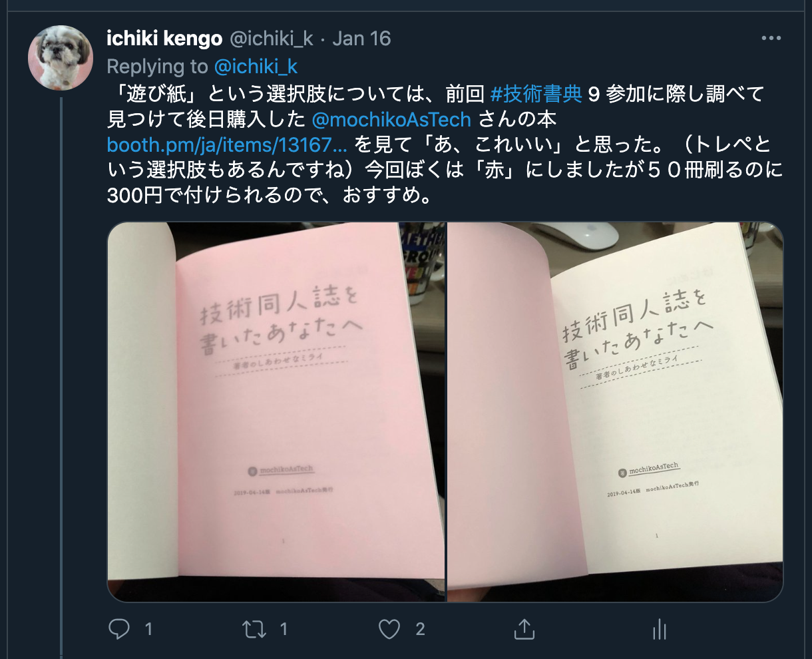Viewport: 812px width, 659px height.
Task: Open the @mochikoAsTech mention
Action: 391,120
